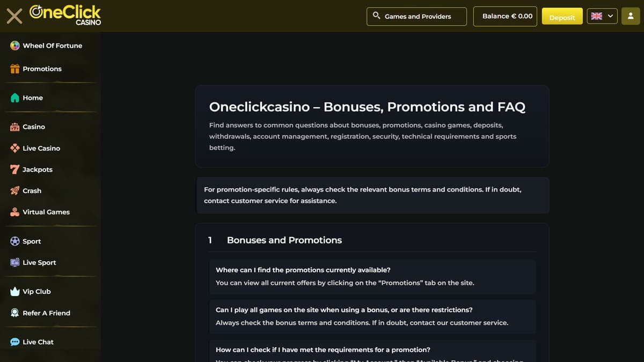Click question about finding current promotions
Screen dimensions: 644x362
(303, 270)
